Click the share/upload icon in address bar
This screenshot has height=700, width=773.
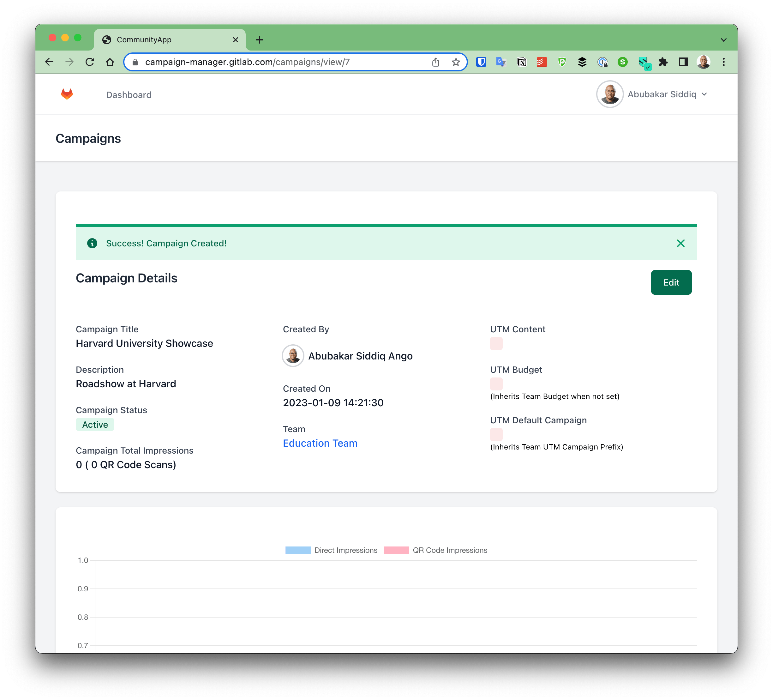coord(436,61)
